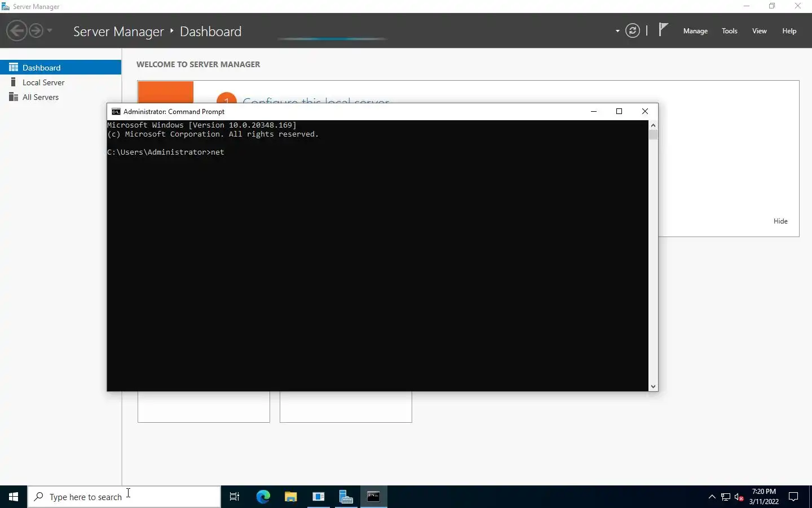
Task: Open File Explorer from the taskbar
Action: (x=290, y=497)
